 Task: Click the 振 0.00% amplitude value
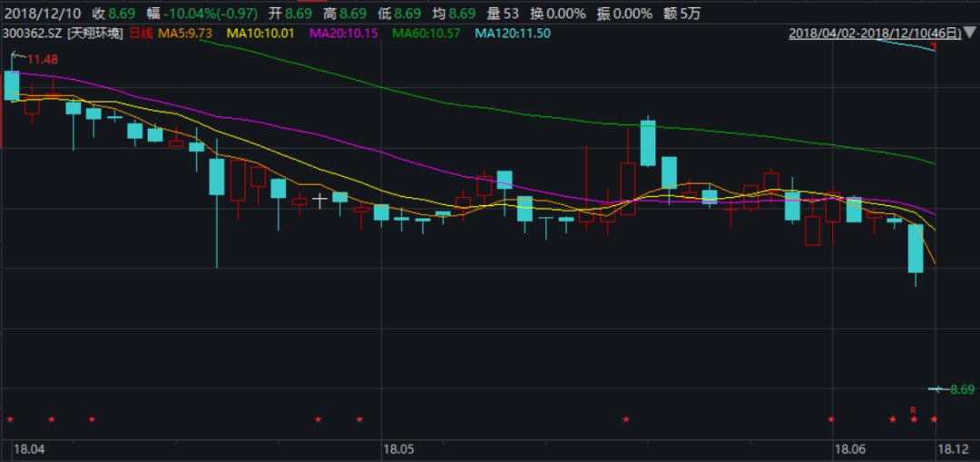tap(624, 13)
